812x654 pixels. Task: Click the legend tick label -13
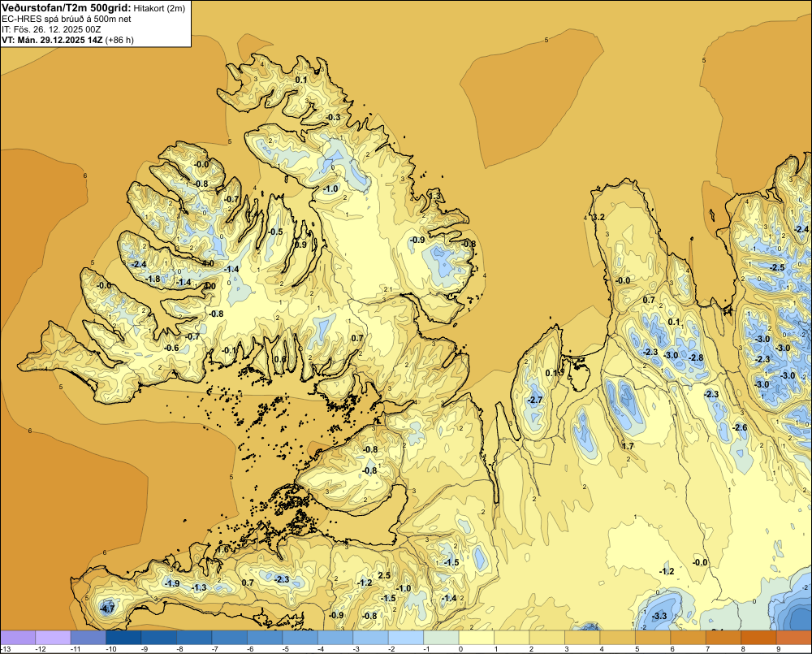coord(6,649)
